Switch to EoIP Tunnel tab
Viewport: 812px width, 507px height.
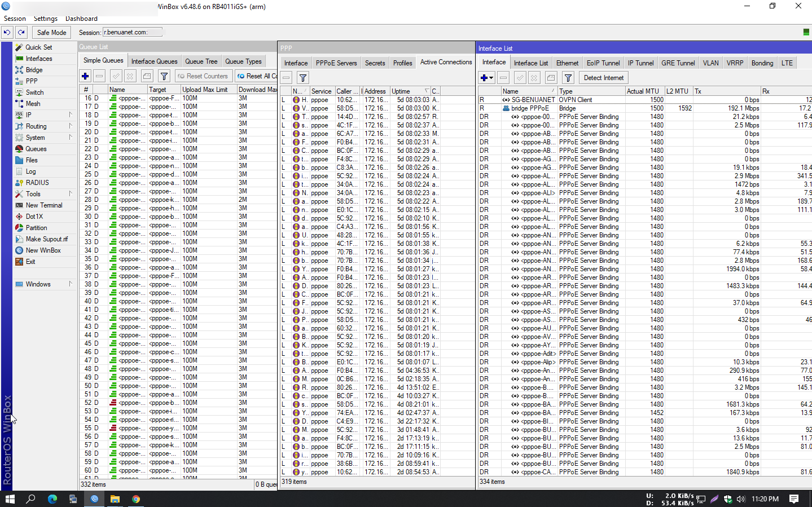click(x=603, y=63)
